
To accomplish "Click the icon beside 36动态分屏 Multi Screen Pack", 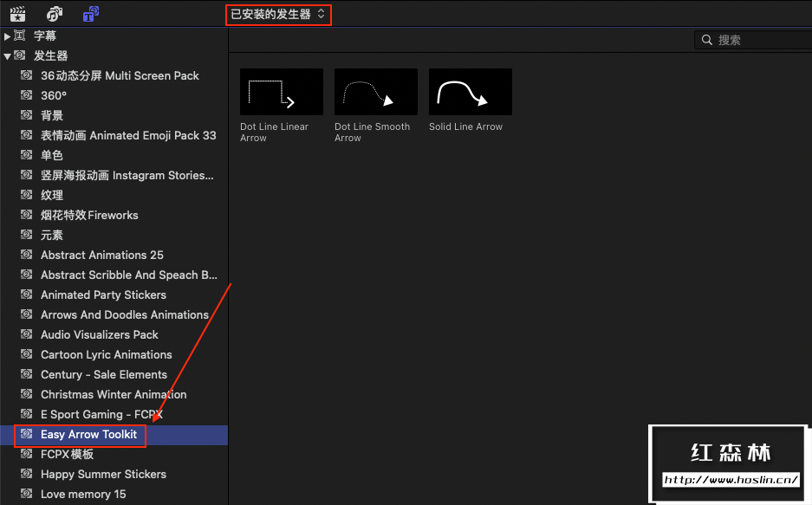I will point(26,75).
